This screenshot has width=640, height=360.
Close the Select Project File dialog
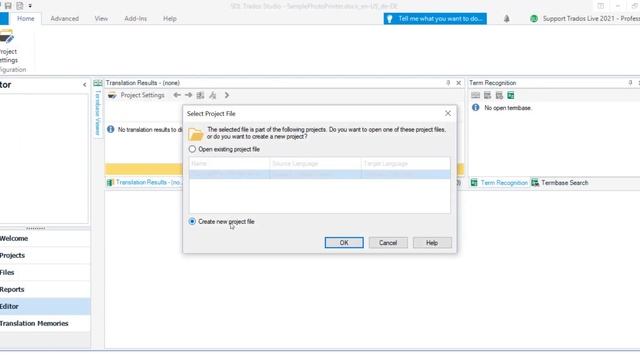coord(448,113)
